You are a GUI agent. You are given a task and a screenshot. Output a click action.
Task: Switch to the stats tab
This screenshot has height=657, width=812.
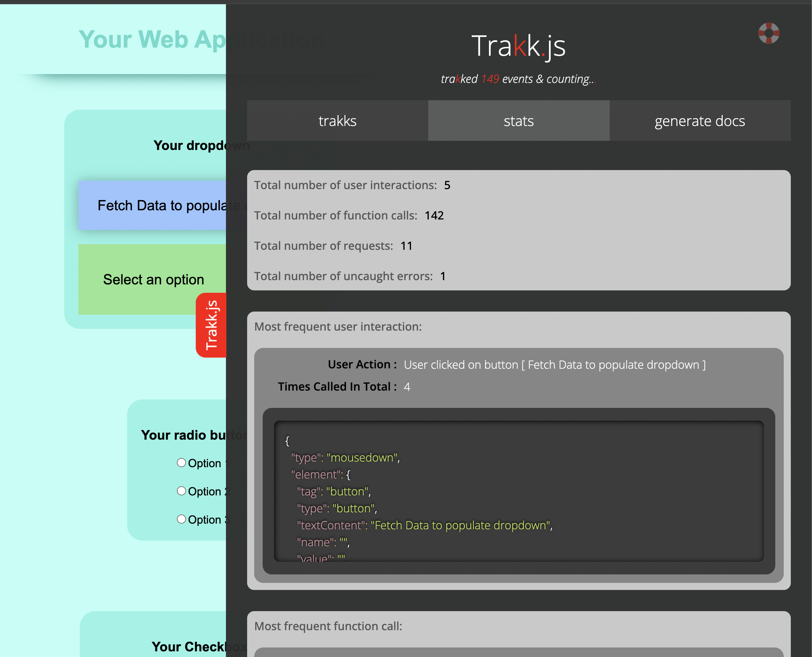pos(518,121)
